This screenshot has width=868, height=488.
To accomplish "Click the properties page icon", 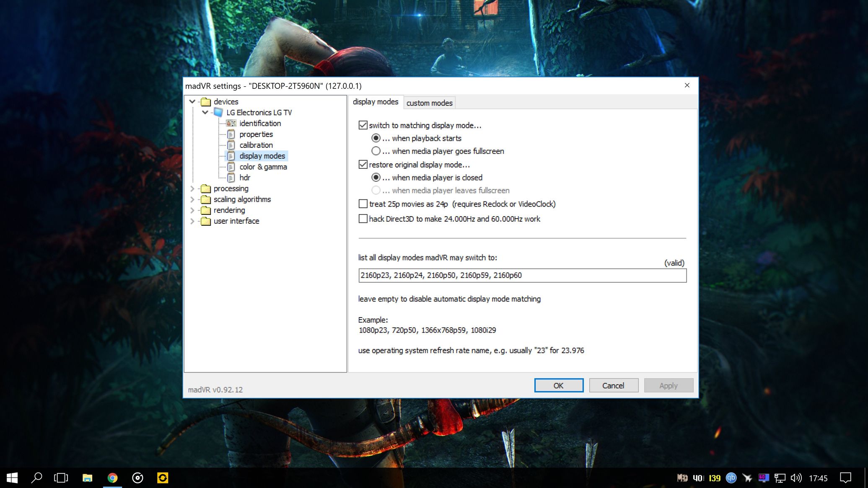I will coord(231,134).
